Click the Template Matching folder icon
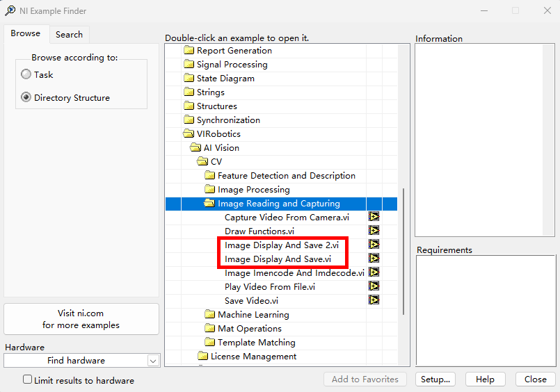 (x=209, y=343)
